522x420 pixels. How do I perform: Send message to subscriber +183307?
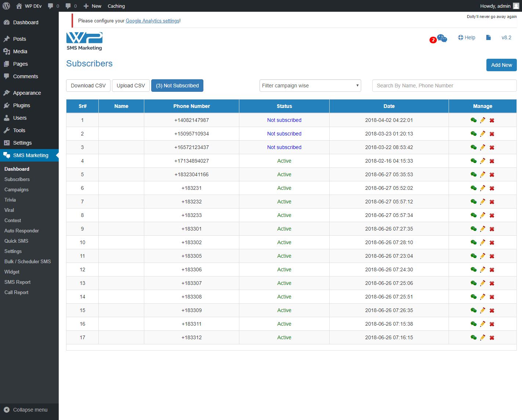point(474,283)
